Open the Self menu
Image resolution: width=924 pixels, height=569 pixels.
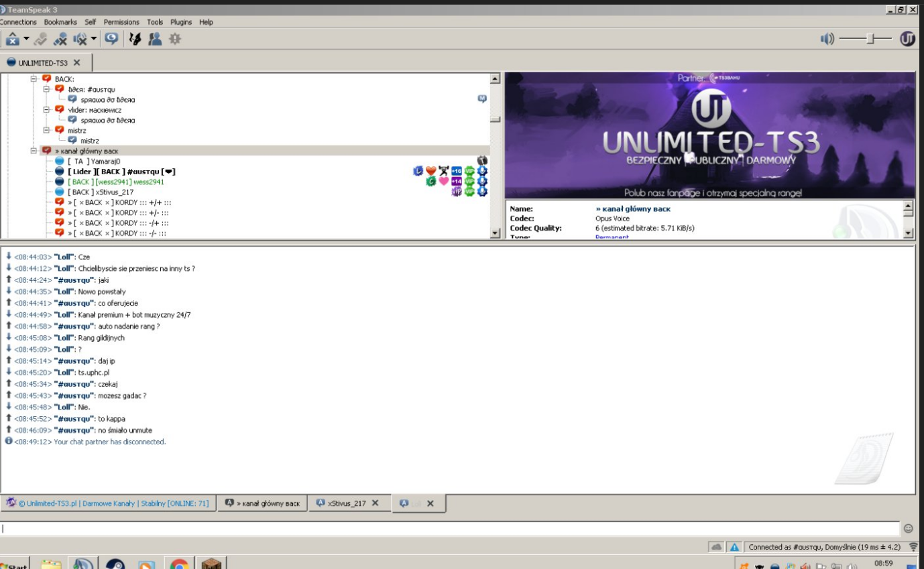click(x=91, y=22)
